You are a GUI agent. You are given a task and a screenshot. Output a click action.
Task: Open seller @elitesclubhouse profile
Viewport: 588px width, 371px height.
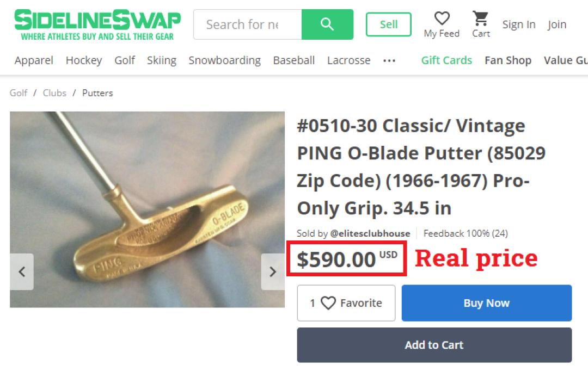(370, 233)
